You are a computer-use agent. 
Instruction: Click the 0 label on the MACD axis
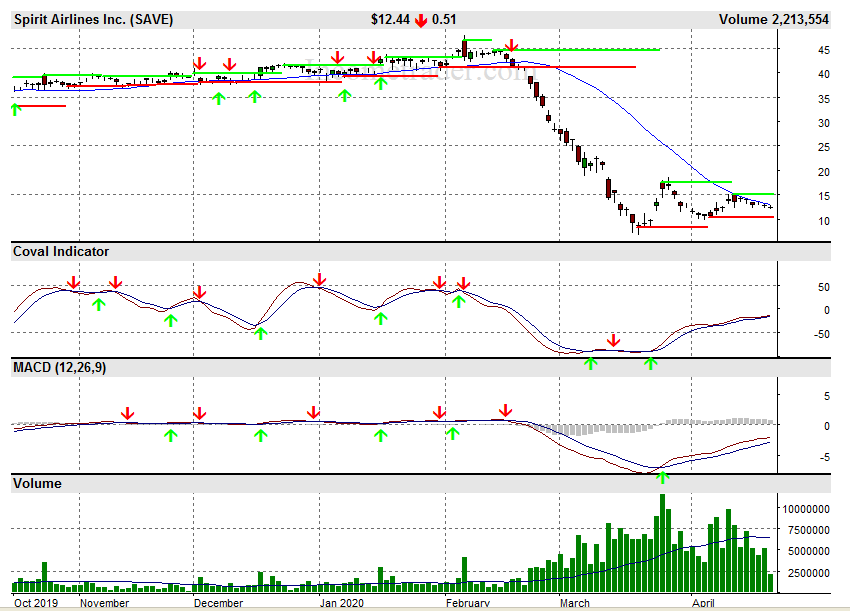click(827, 426)
